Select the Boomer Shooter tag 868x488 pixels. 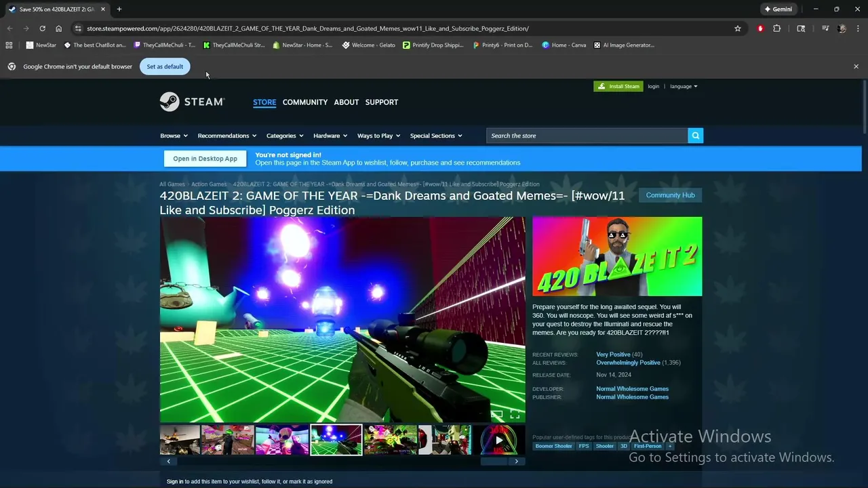point(553,446)
